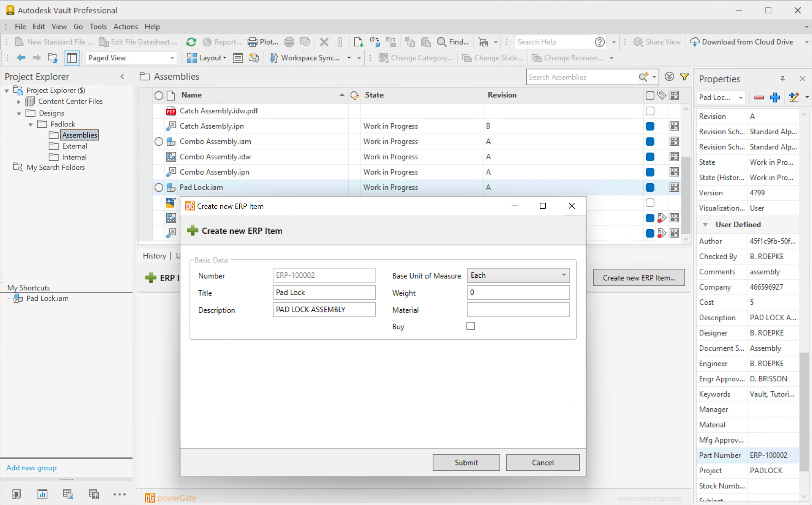The height and width of the screenshot is (505, 812).
Task: Click the saved search circle-check icon
Action: click(669, 77)
